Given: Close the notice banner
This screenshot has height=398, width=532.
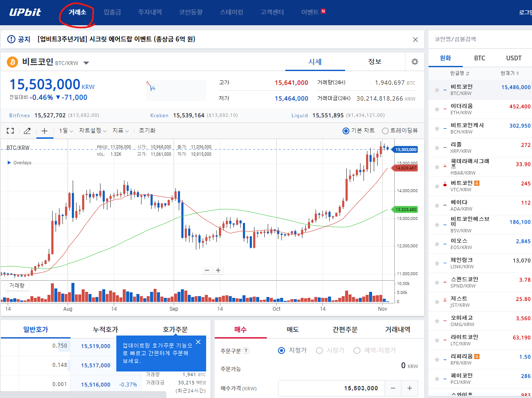Looking at the screenshot, I should 415,39.
